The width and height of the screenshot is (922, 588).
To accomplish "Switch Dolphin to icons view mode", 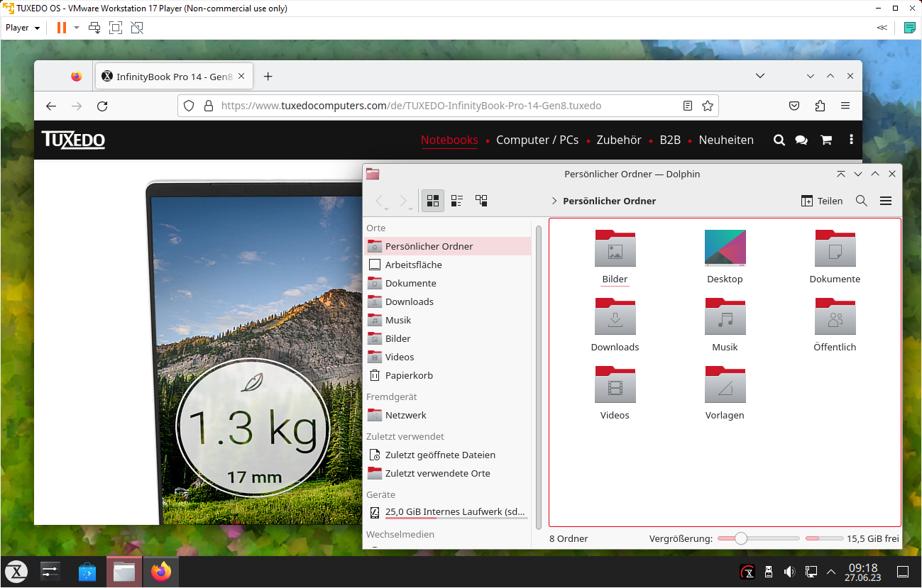I will pos(433,201).
